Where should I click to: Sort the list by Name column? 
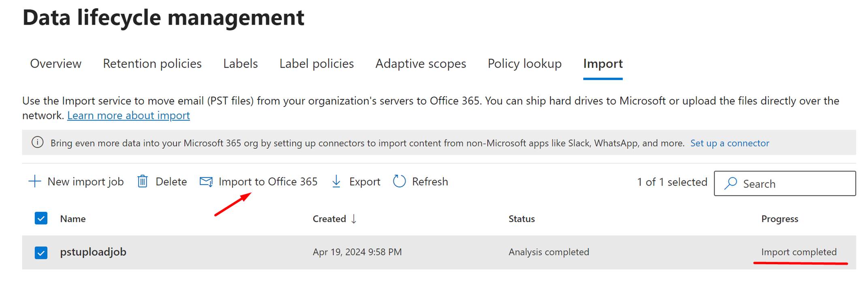point(73,219)
